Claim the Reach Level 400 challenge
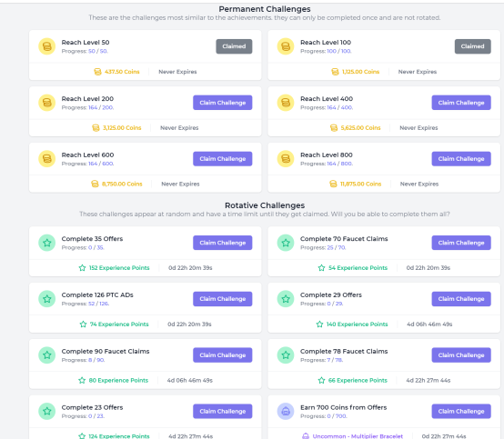504x439 pixels. coord(461,103)
